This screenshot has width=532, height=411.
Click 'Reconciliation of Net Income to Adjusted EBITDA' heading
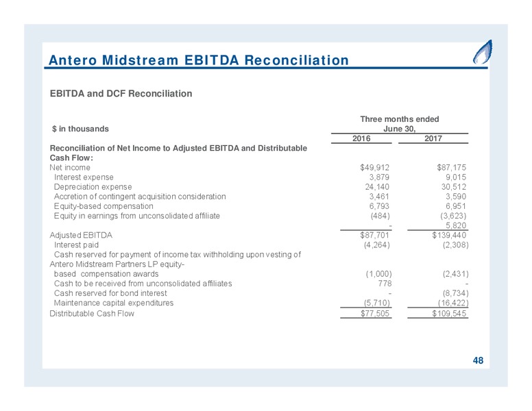pos(178,153)
